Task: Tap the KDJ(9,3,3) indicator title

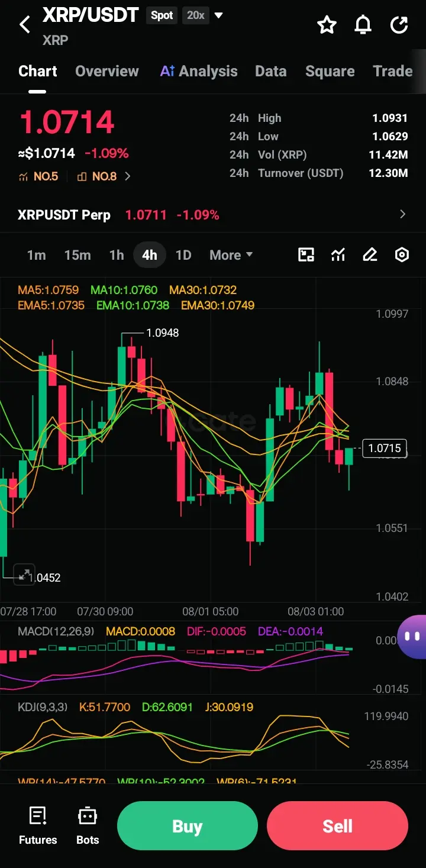Action: 43,707
